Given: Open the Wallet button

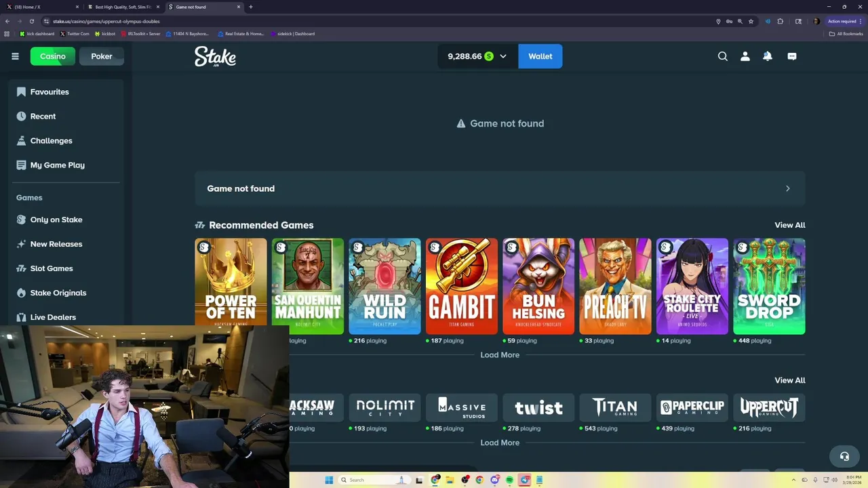Looking at the screenshot, I should click(540, 56).
